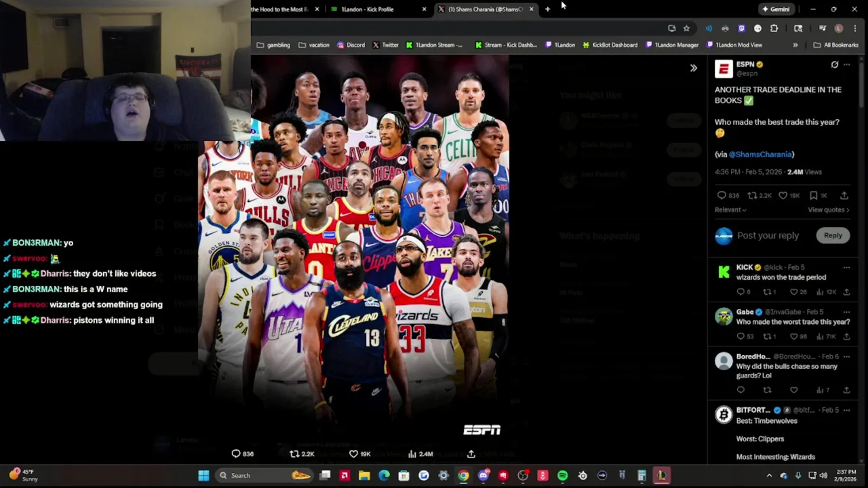Open gambling bookmarks folder
Viewport: 868px width, 488px height.
tap(273, 45)
